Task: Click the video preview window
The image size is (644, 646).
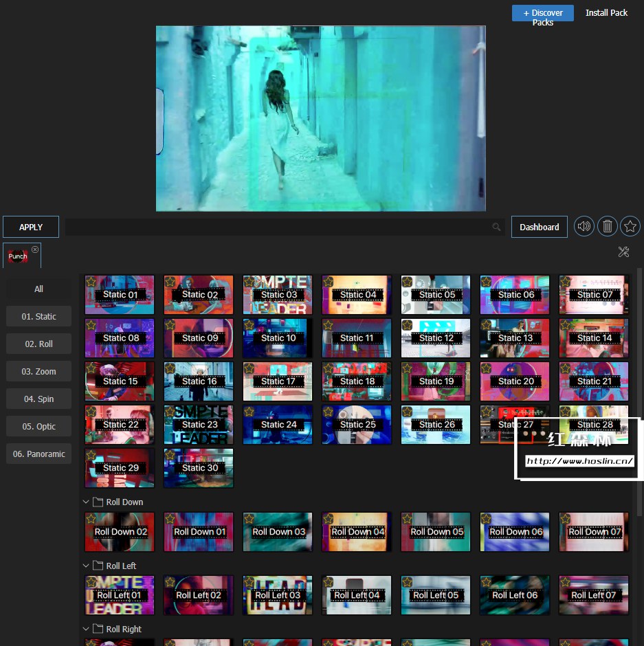Action: 321,119
